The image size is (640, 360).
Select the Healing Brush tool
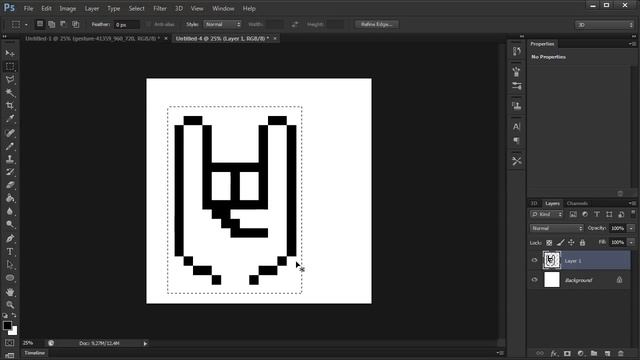[x=10, y=133]
